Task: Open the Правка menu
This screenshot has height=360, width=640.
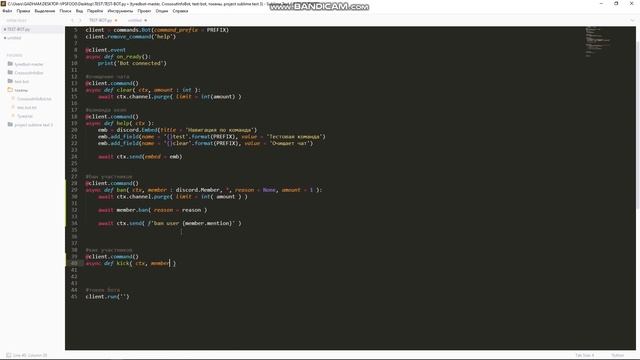Action: 23,11
